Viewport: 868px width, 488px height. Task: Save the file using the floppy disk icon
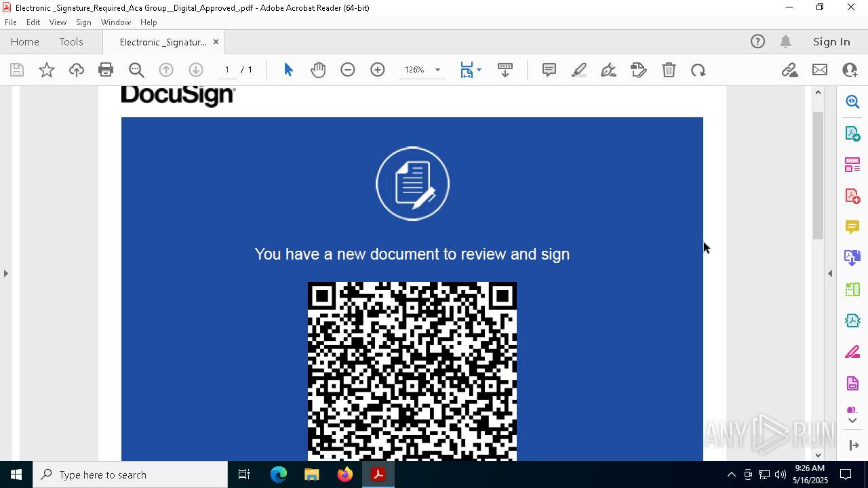pos(17,70)
